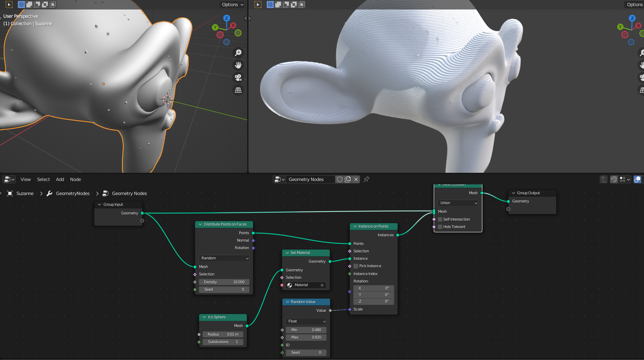
Task: Click the Y axis on left viewport gizmo
Action: pyautogui.click(x=215, y=27)
